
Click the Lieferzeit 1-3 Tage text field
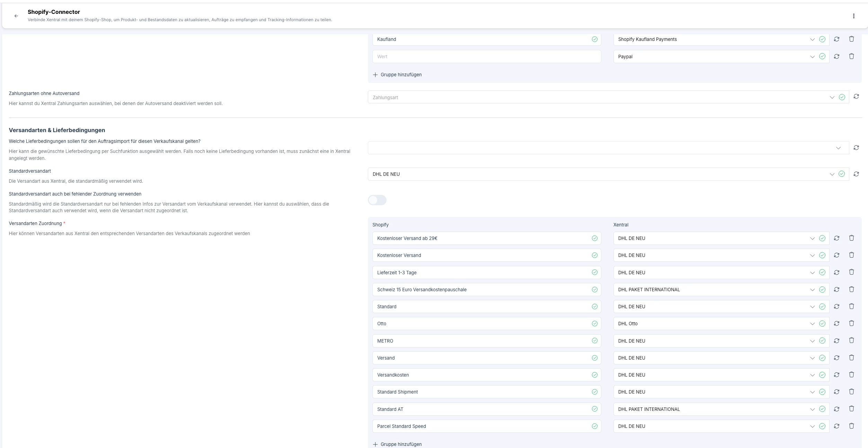(481, 273)
